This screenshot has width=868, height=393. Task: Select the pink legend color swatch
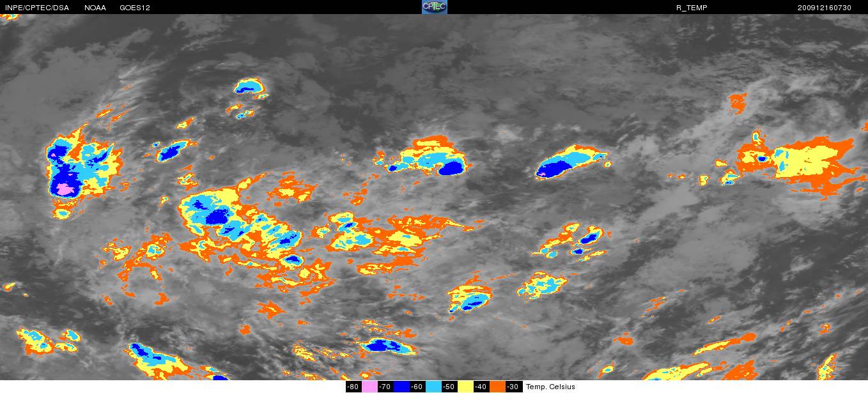(x=370, y=387)
